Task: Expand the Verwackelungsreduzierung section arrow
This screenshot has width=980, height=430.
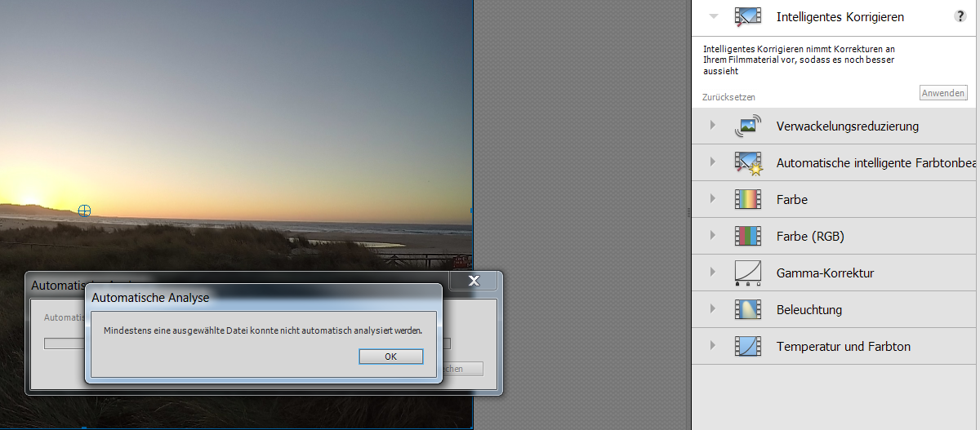Action: pyautogui.click(x=713, y=126)
